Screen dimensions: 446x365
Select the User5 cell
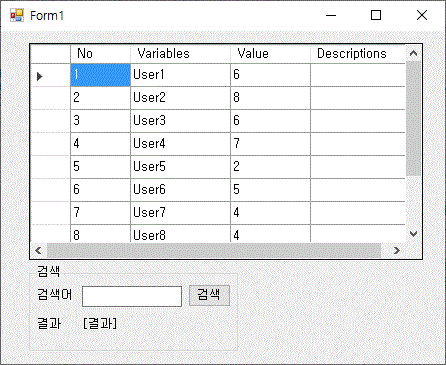180,167
